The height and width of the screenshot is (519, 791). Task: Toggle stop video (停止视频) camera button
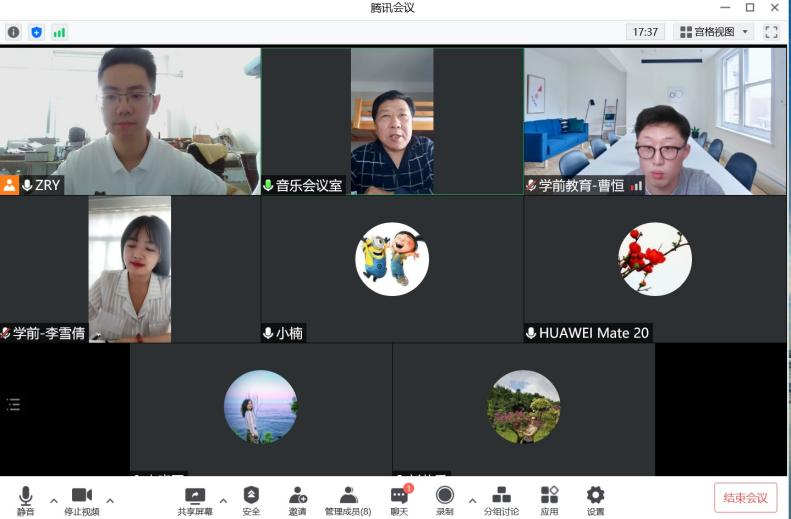point(82,500)
